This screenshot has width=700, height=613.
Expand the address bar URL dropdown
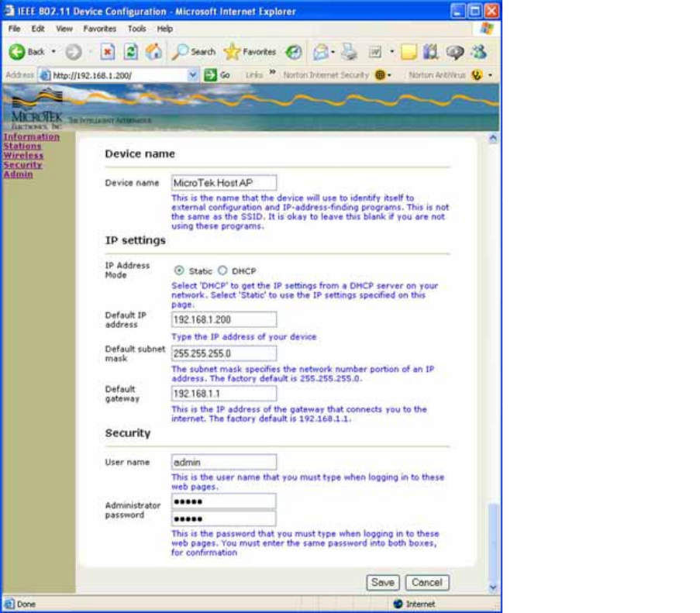point(192,75)
